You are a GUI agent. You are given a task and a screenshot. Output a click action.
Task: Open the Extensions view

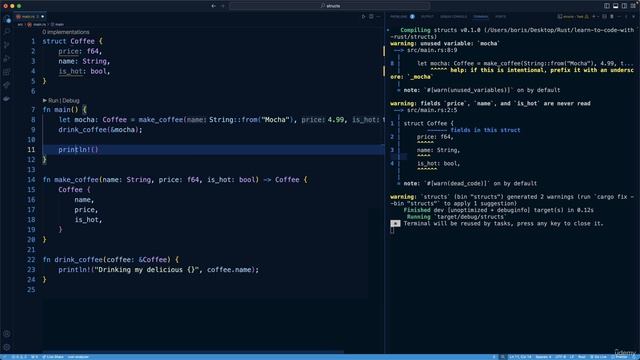(x=7, y=72)
